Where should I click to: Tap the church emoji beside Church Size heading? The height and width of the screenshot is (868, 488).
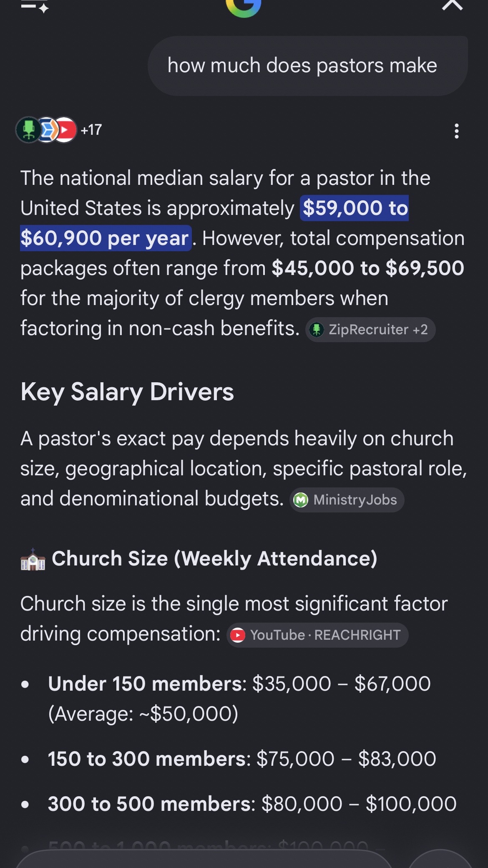(33, 559)
